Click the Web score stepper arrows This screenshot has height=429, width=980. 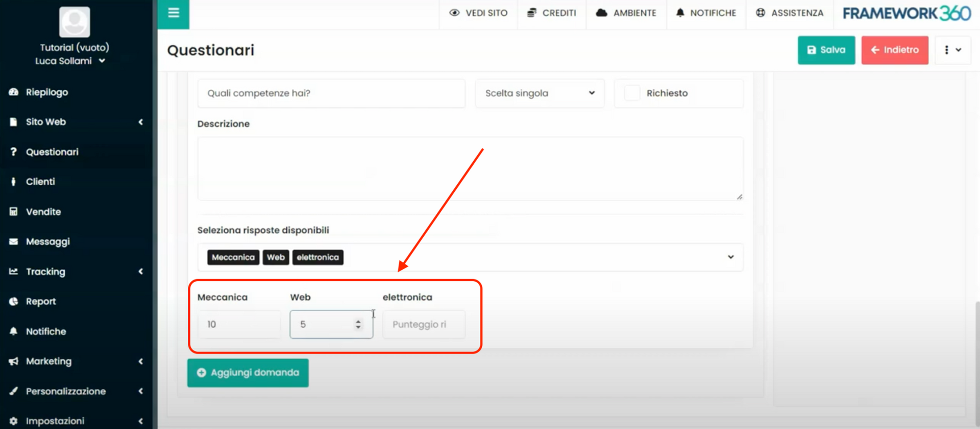pyautogui.click(x=358, y=324)
